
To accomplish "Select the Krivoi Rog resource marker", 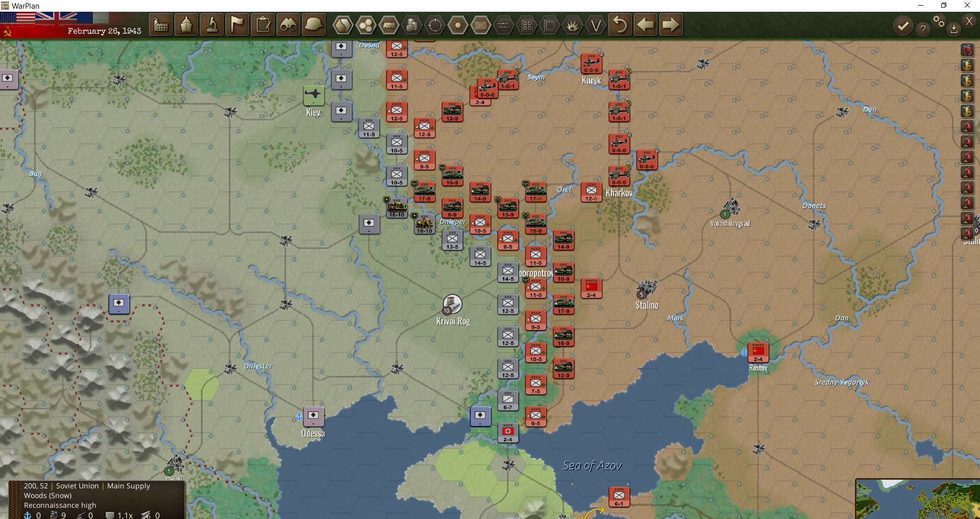I will coord(452,304).
